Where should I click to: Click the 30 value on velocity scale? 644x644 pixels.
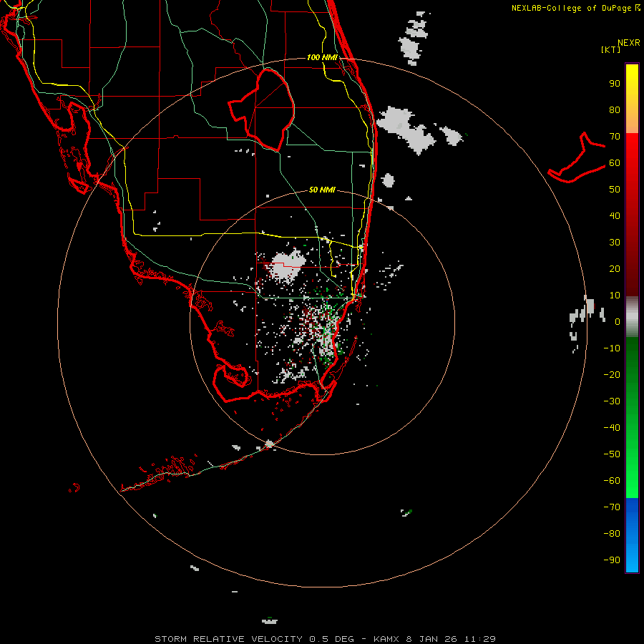coord(615,243)
